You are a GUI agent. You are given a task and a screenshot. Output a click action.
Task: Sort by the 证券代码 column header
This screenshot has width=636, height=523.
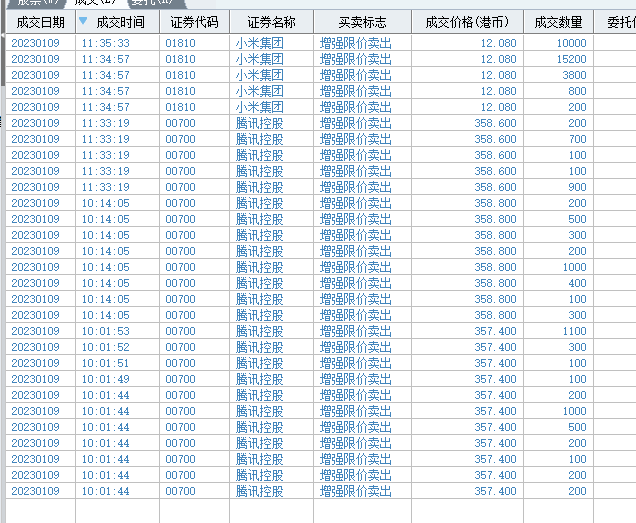point(194,22)
